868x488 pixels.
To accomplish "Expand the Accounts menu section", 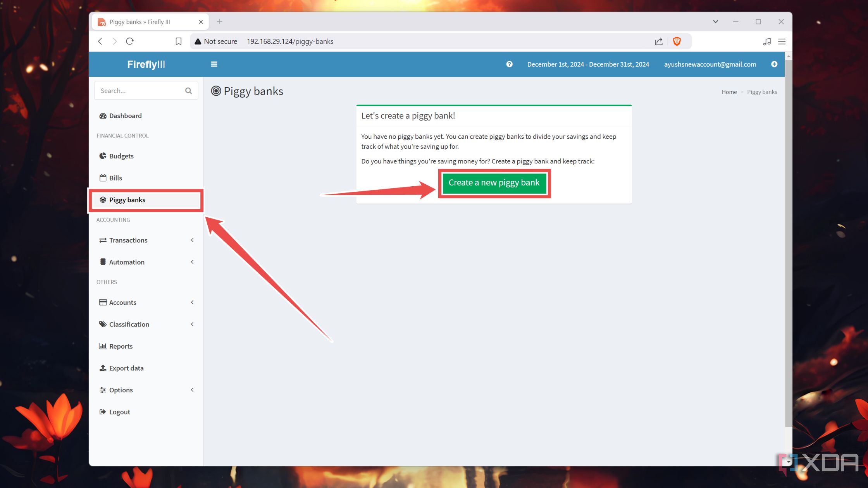I will 191,302.
